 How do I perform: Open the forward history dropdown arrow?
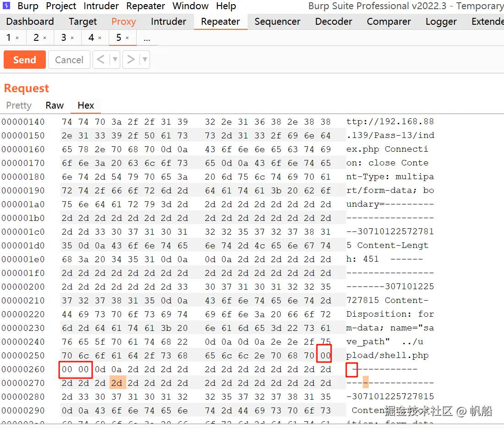coord(144,60)
